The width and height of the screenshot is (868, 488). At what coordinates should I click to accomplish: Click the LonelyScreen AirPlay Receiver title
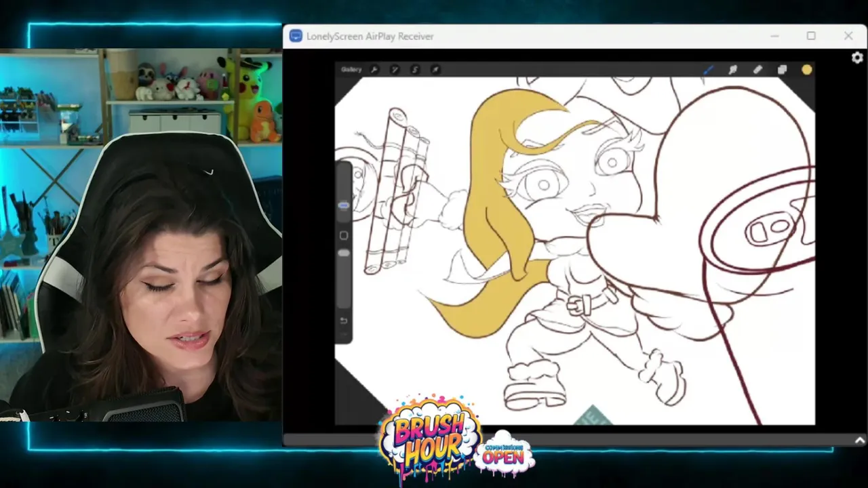point(370,37)
